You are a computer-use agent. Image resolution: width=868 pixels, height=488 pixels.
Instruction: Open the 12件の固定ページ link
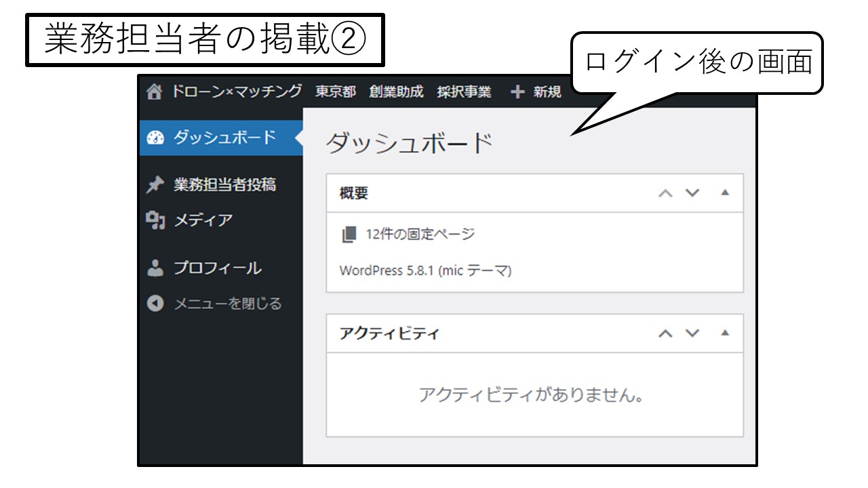pos(420,235)
